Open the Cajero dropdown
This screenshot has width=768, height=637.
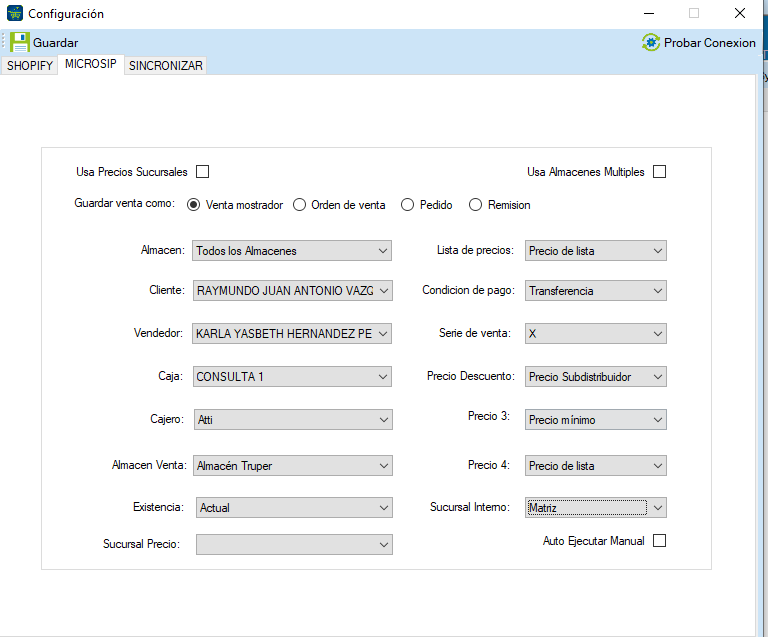tap(293, 420)
